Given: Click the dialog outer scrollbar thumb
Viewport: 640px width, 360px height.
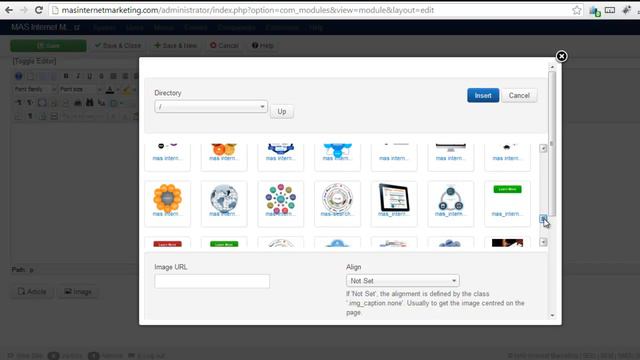Looking at the screenshot, I should pos(552,144).
